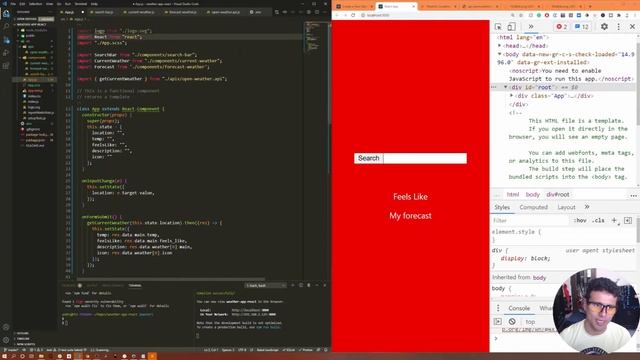Close the DevTools panel
This screenshot has width=640, height=360.
click(x=632, y=27)
